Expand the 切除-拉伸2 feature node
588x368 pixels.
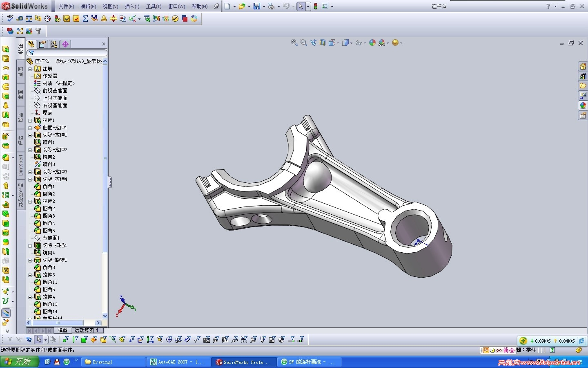pos(30,150)
